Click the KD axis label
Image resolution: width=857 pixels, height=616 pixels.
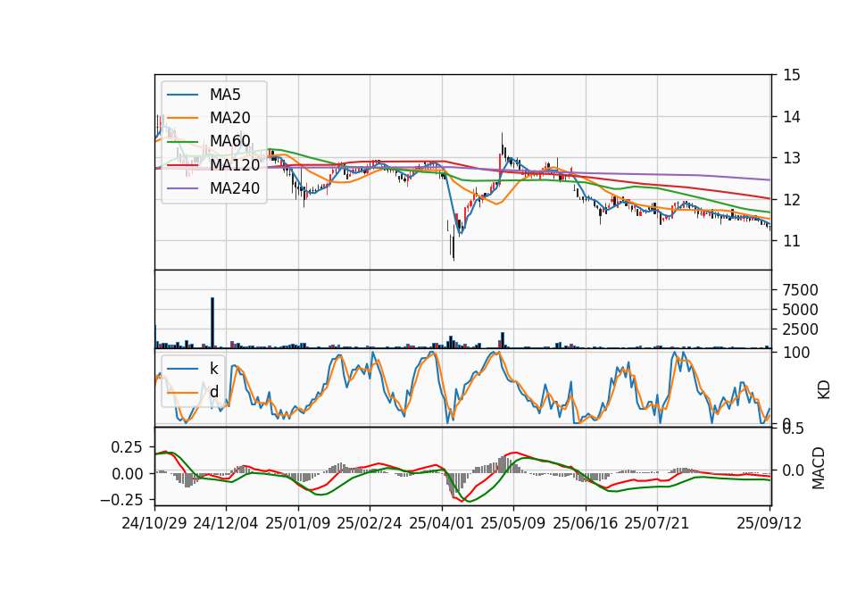(824, 389)
